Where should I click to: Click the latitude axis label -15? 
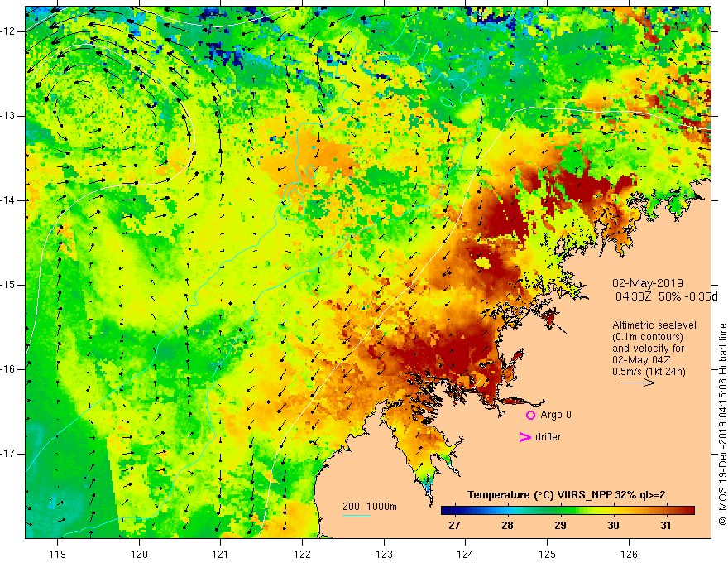point(8,285)
